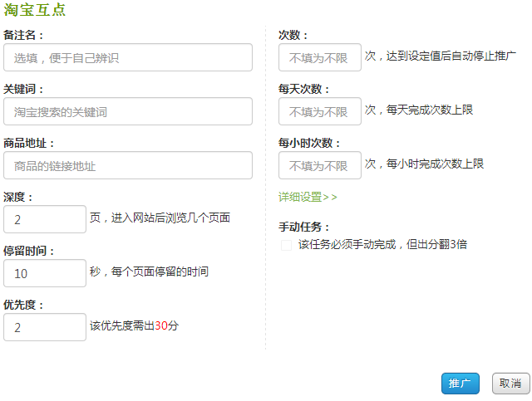Focus the 次数 total count field

320,57
